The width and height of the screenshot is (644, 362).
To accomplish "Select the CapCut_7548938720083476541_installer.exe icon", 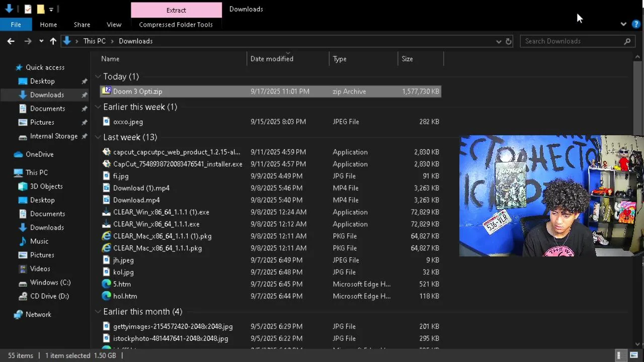I will [106, 164].
